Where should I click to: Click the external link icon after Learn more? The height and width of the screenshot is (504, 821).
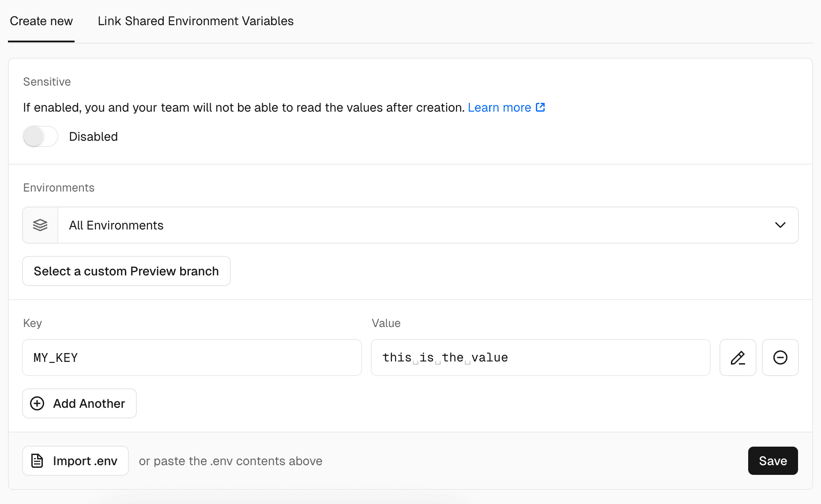click(540, 107)
